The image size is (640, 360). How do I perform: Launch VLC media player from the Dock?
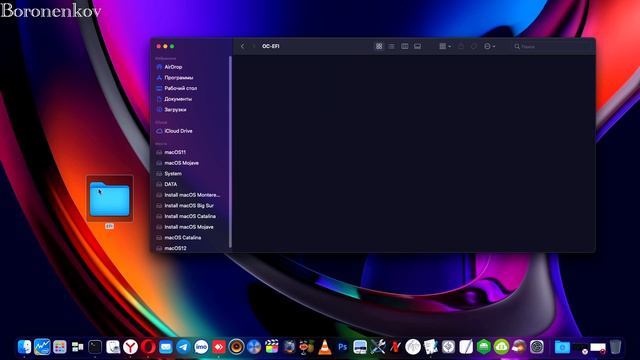(324, 347)
